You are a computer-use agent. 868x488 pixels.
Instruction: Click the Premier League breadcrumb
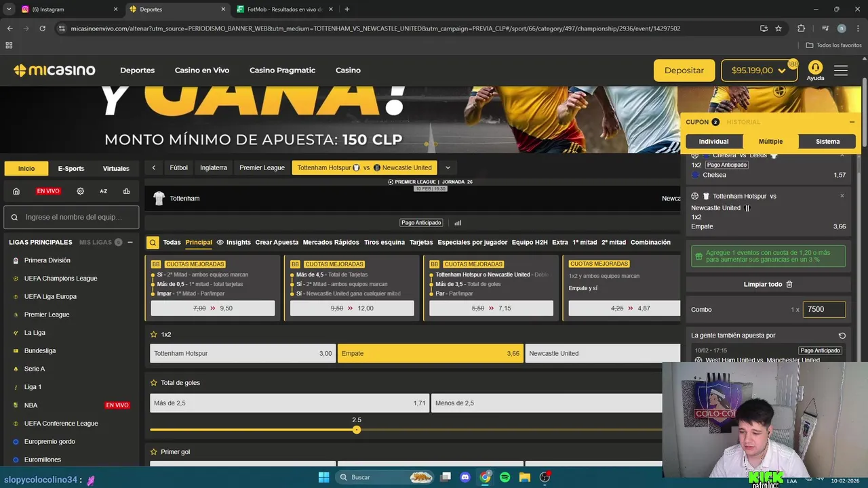pyautogui.click(x=262, y=167)
